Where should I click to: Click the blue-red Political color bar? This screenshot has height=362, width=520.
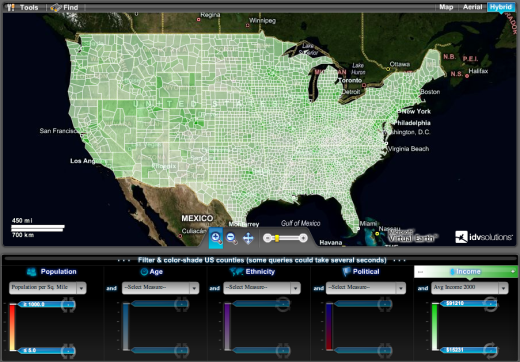tap(329, 327)
